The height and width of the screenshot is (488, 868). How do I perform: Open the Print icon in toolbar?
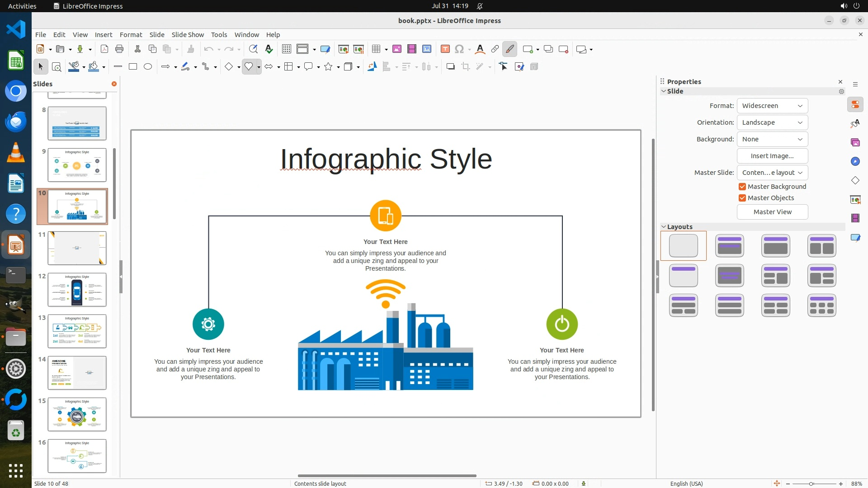click(x=119, y=49)
